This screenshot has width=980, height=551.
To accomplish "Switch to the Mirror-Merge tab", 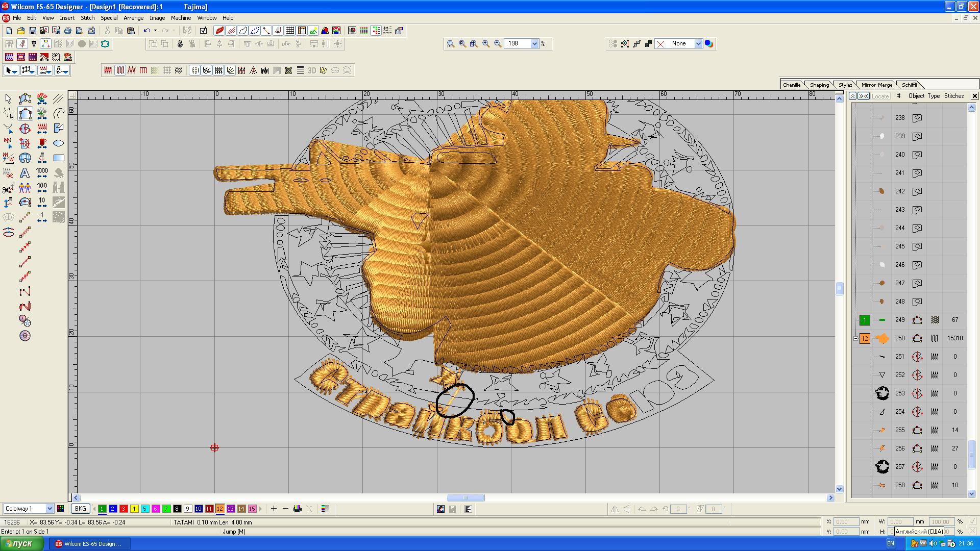I will [876, 85].
